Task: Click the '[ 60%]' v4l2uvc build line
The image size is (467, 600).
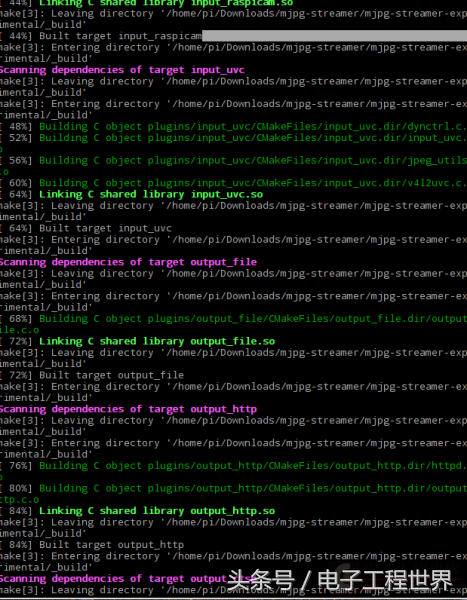Action: 234,183
